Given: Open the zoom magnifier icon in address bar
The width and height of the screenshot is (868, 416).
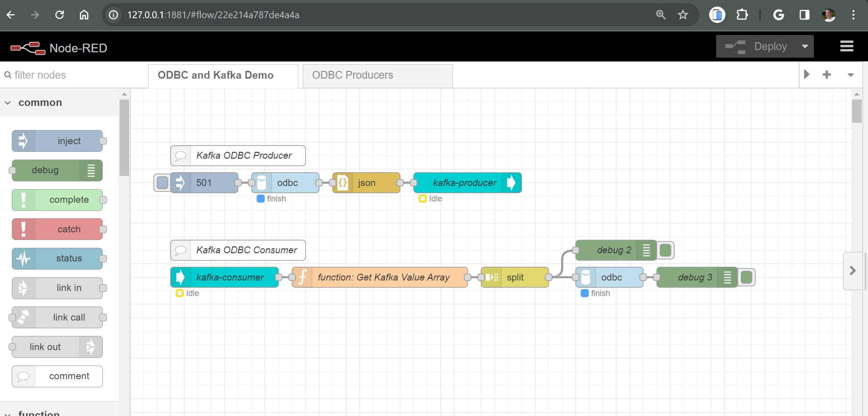Looking at the screenshot, I should coord(661,15).
